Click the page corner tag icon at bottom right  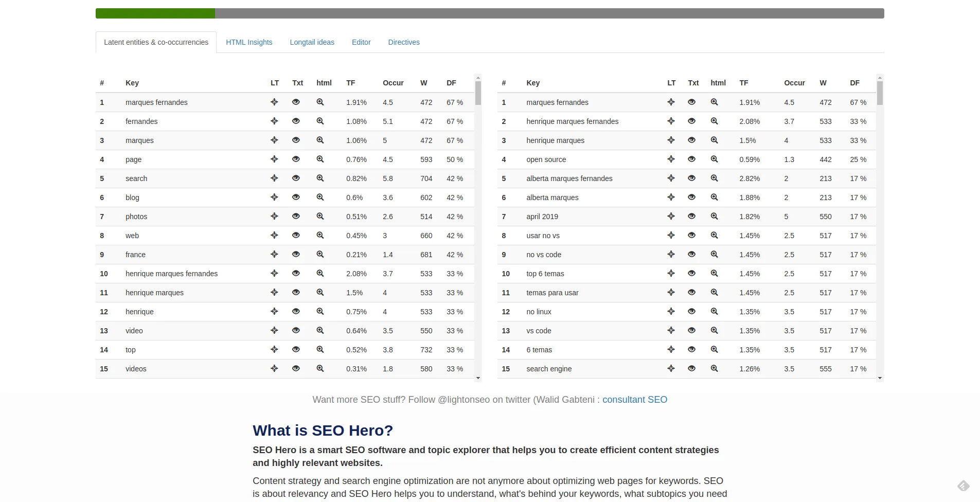(963, 486)
